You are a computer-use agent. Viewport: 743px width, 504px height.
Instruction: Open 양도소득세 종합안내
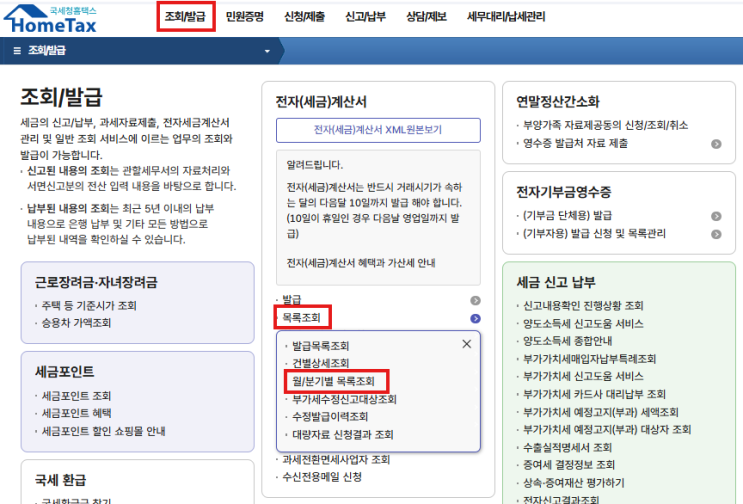[567, 341]
